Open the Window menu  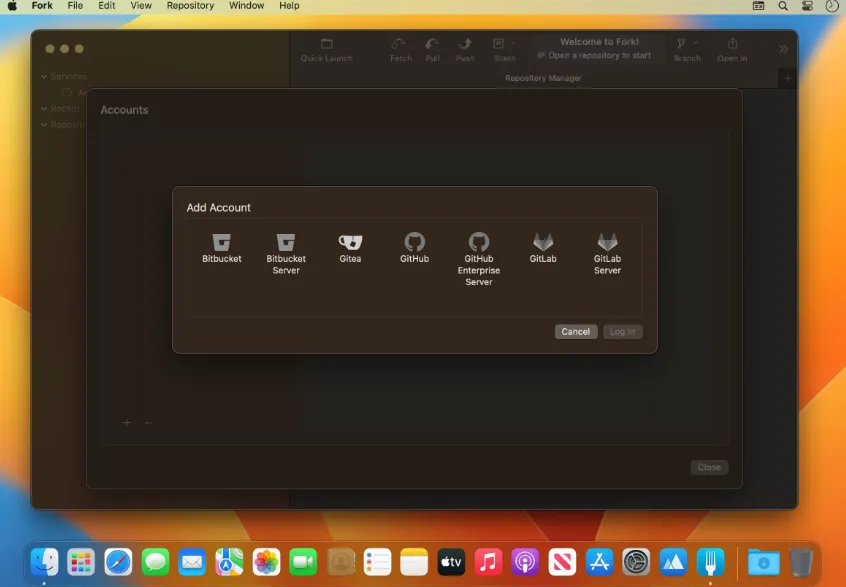[247, 6]
